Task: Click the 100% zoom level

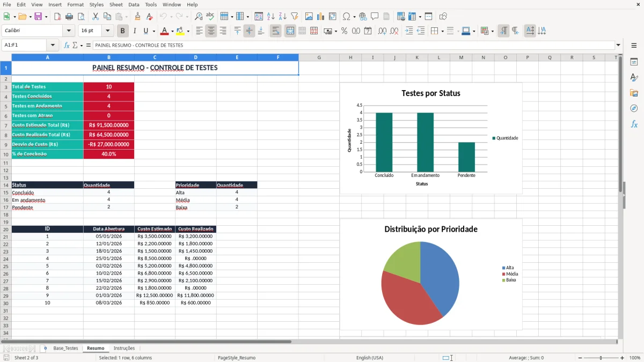Action: point(635,358)
